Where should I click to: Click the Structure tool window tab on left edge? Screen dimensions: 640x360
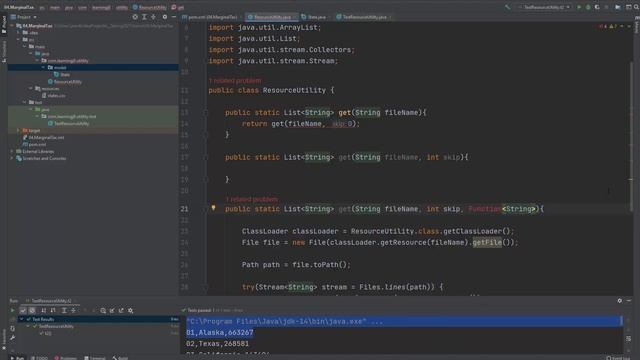click(x=4, y=52)
